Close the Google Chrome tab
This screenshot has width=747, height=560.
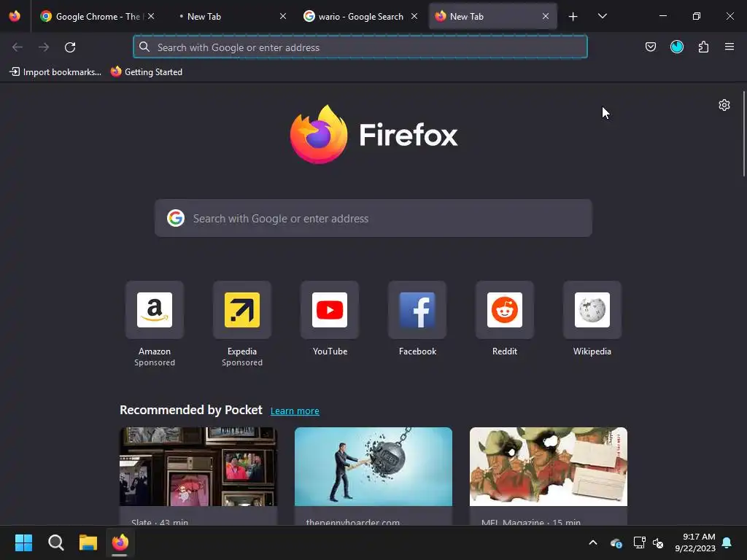[151, 16]
